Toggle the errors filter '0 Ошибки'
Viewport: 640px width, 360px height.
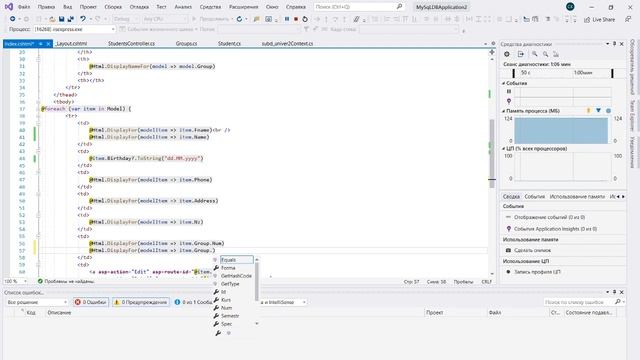pyautogui.click(x=91, y=302)
